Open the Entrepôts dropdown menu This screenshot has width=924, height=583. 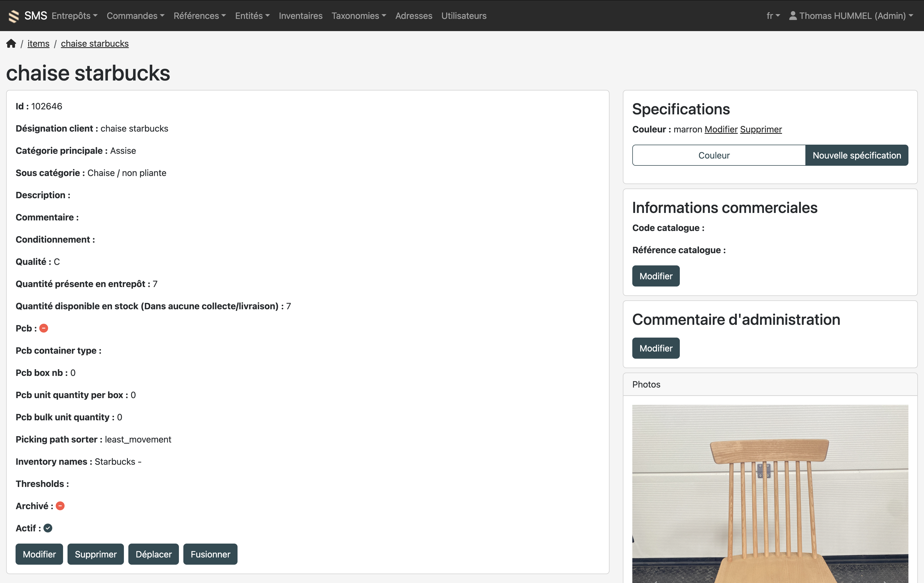(x=75, y=16)
